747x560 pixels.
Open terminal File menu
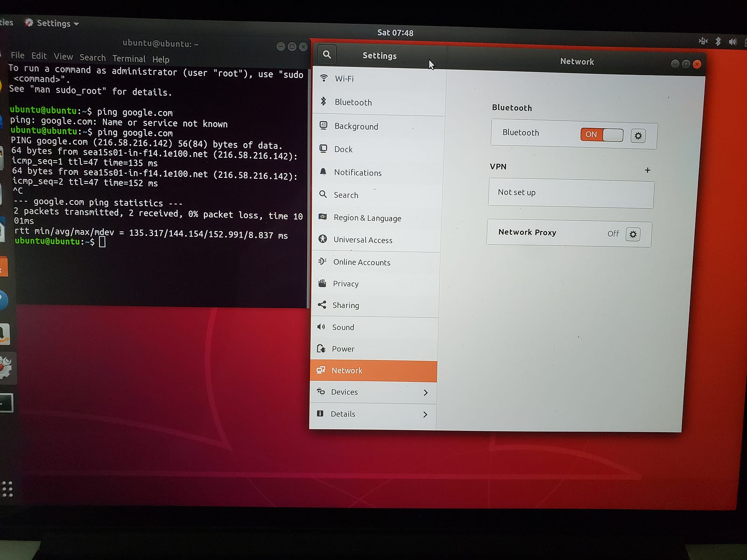(x=18, y=55)
